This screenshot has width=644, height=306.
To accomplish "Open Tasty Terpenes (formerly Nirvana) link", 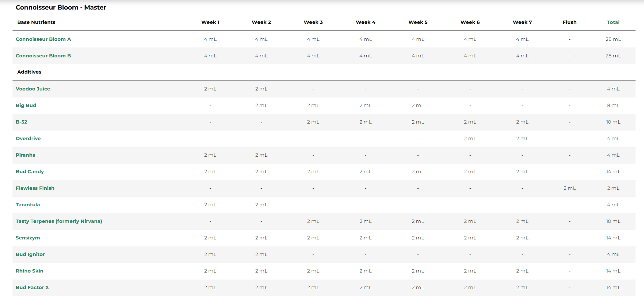I will tap(59, 221).
